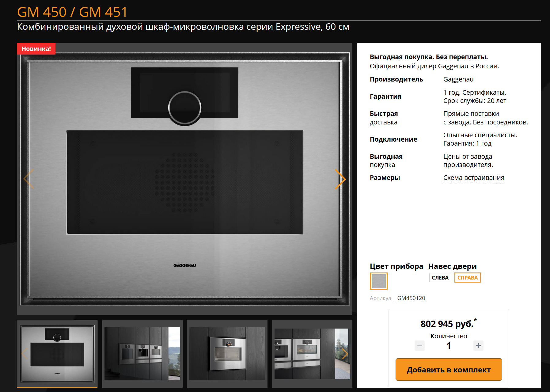The width and height of the screenshot is (550, 392).
Task: Choose the grey appliance colour swatch
Action: click(x=379, y=281)
